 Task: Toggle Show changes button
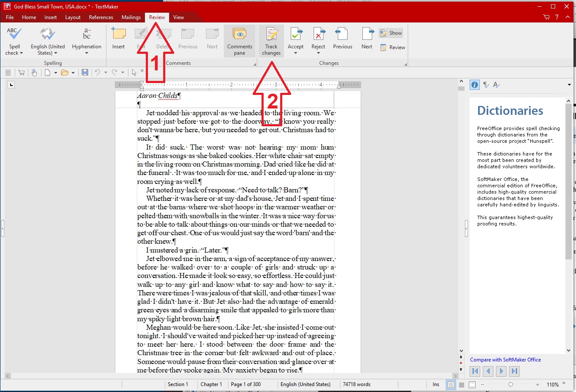point(391,33)
